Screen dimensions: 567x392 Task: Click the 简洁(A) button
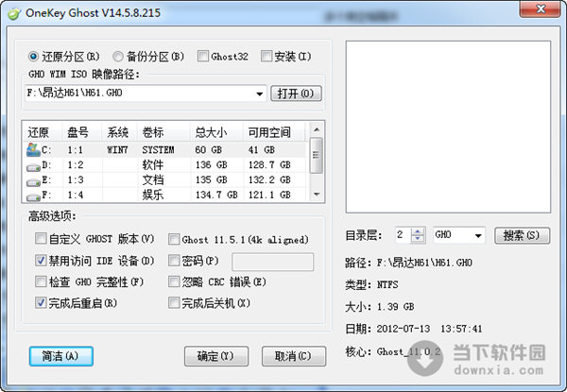[x=61, y=356]
